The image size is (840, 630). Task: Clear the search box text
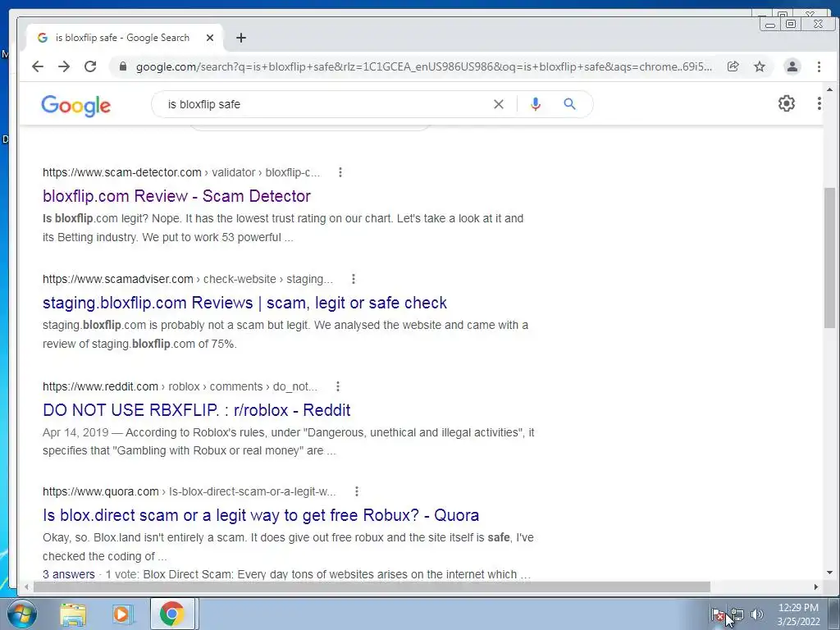[498, 104]
